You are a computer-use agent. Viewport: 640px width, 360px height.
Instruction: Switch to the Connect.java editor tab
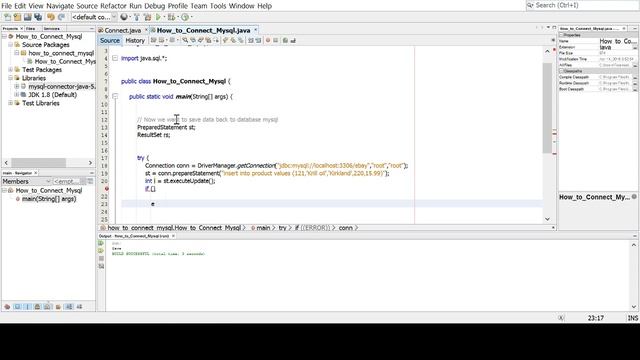point(122,30)
